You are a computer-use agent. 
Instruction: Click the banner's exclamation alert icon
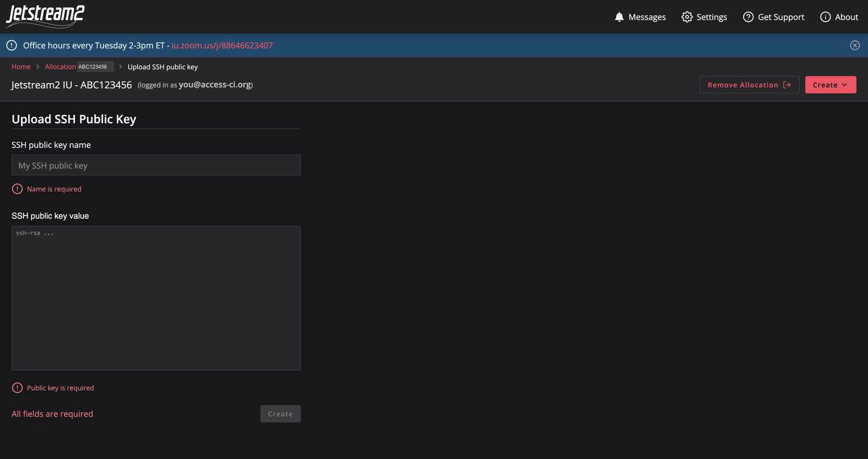(x=11, y=46)
